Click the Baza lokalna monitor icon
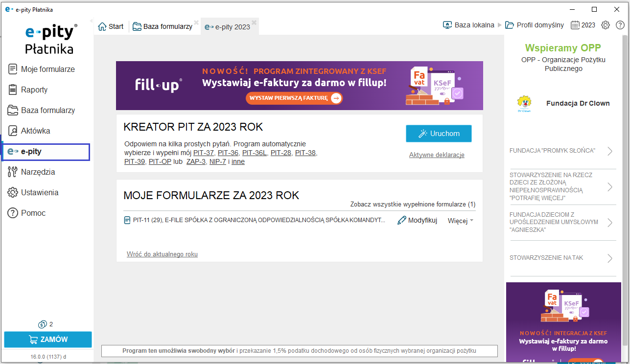The width and height of the screenshot is (630, 364). [x=447, y=25]
